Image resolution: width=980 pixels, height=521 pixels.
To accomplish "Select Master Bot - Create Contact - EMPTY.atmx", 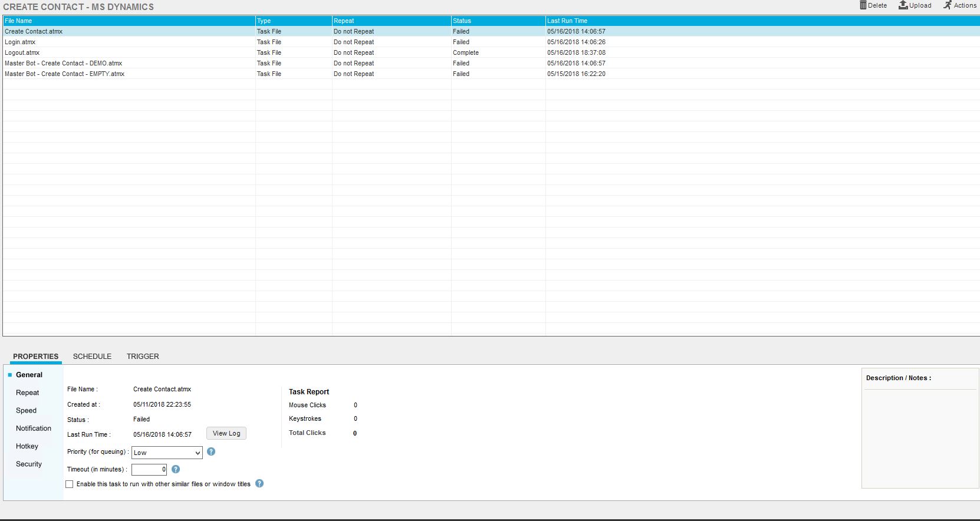I will [64, 74].
